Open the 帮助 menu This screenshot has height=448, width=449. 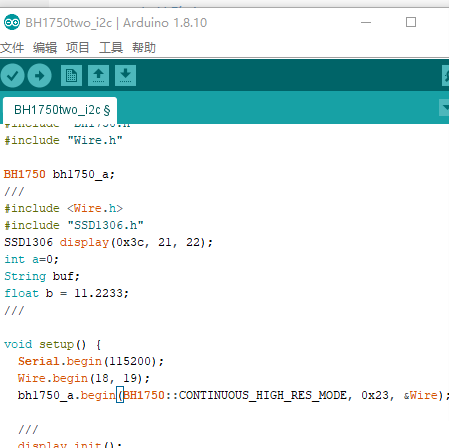pyautogui.click(x=144, y=48)
